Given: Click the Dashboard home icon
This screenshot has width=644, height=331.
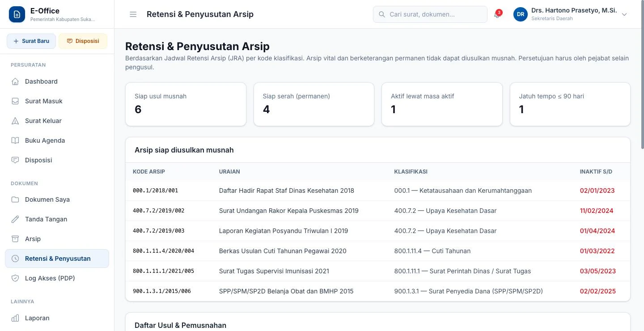Looking at the screenshot, I should click(15, 81).
